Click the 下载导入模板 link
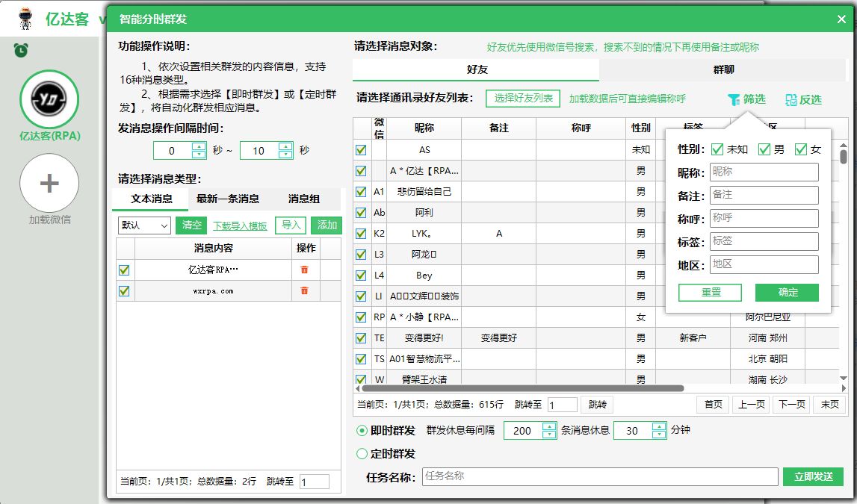Viewport: 857px width, 504px height. [240, 225]
